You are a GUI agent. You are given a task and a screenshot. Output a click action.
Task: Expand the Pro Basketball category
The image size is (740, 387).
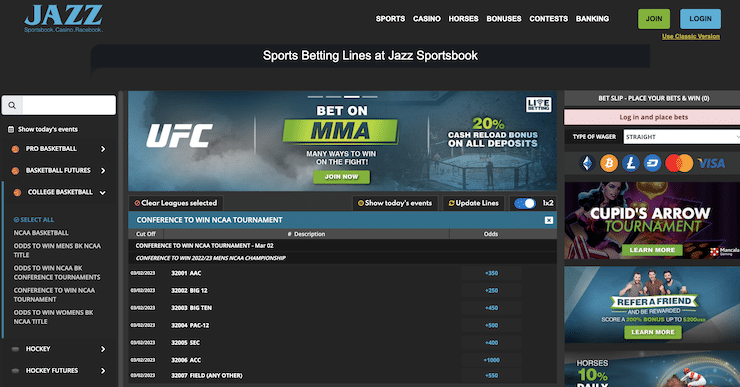[x=103, y=149]
